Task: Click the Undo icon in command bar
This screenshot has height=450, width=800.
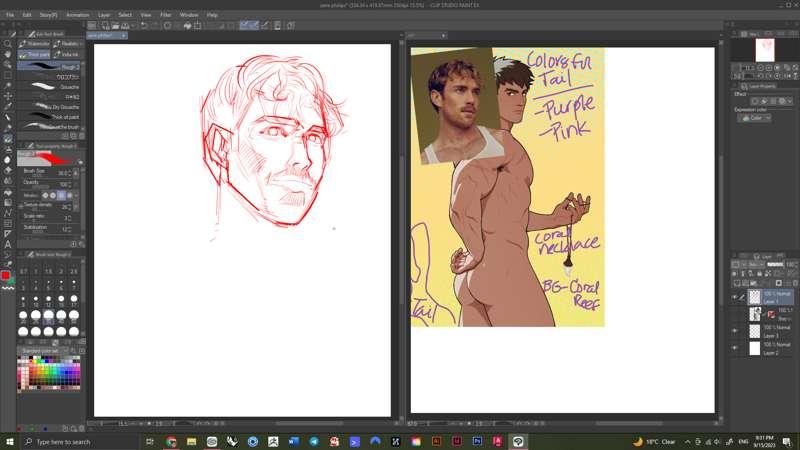Action: (x=144, y=26)
